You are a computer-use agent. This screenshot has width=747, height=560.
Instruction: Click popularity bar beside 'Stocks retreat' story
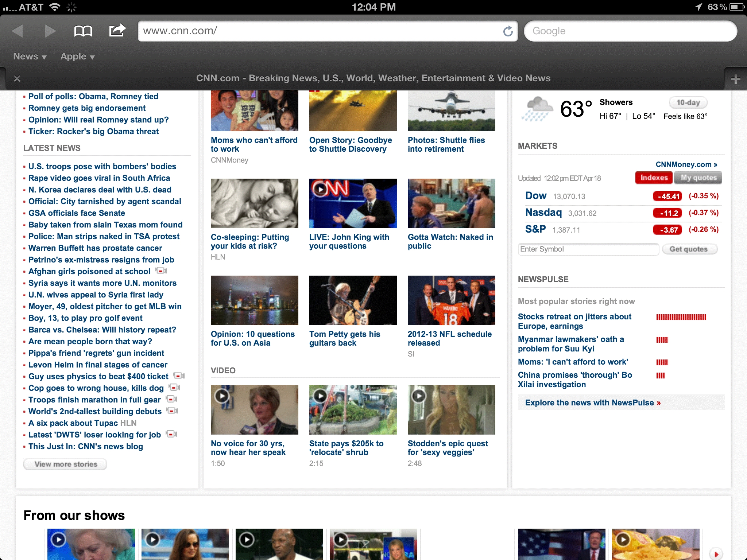point(681,317)
